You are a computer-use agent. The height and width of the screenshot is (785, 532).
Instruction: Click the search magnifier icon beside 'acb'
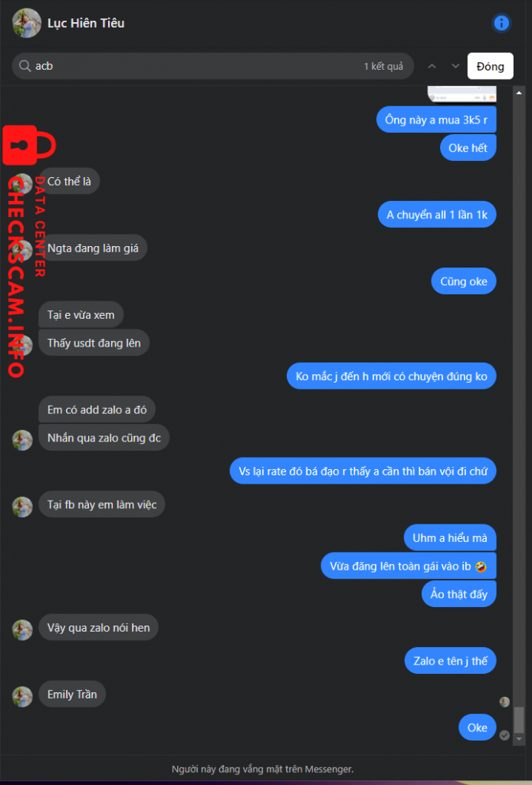[25, 66]
